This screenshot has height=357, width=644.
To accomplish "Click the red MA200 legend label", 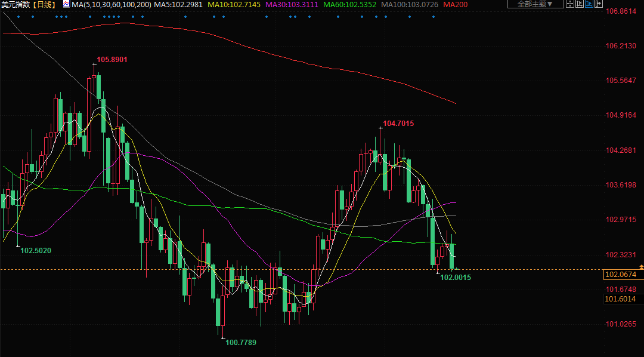I will [x=456, y=4].
